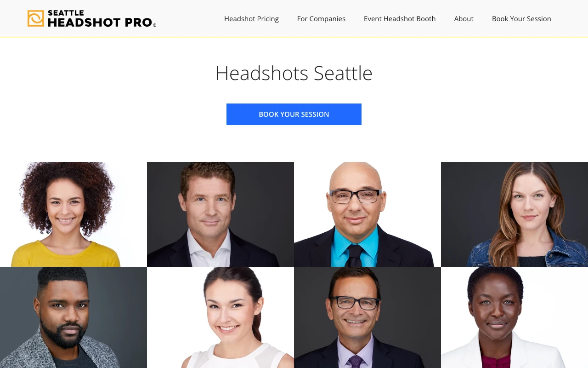Open headshot of man in white shirt and dark blazer
Screen dimensions: 588x368
click(220, 214)
